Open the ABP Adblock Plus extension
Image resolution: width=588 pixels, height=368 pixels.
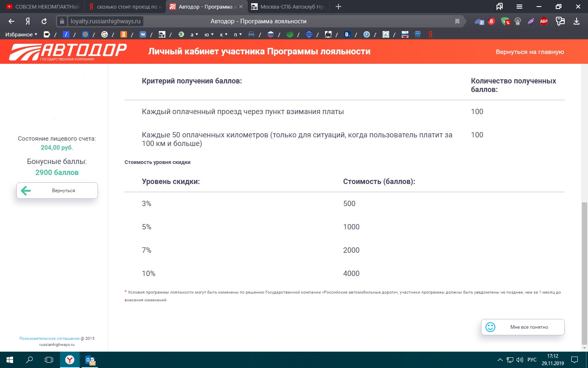pos(544,21)
